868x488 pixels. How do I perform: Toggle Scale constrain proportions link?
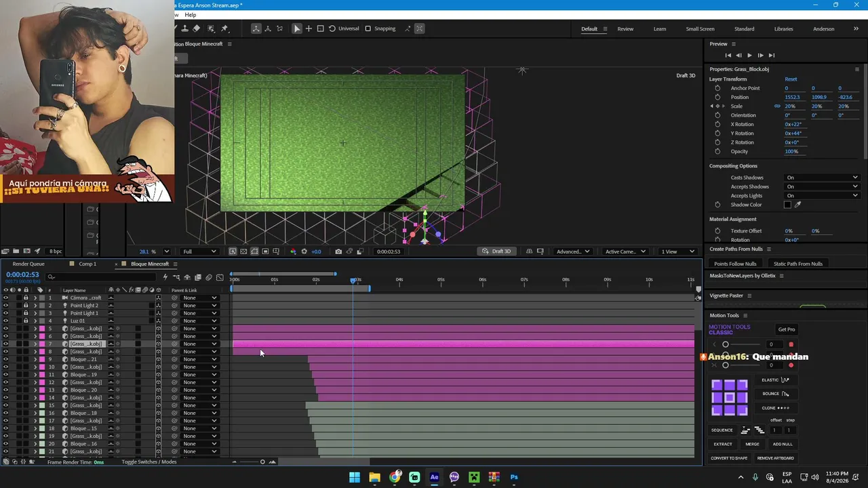pyautogui.click(x=777, y=106)
